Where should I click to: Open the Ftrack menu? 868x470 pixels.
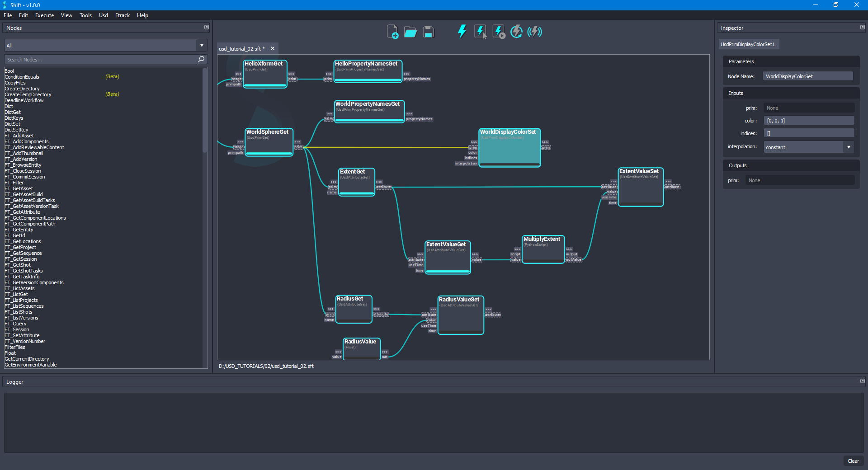pos(122,15)
